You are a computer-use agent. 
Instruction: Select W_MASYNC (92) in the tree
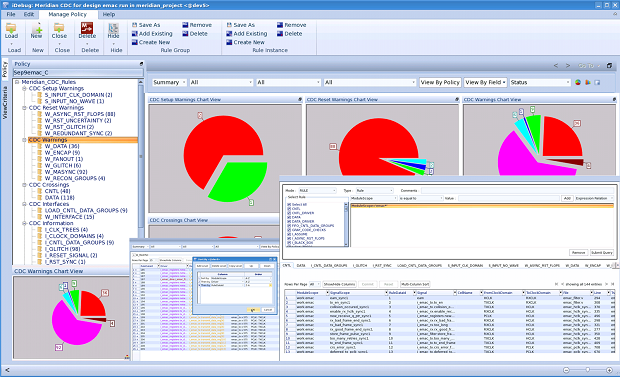(x=66, y=172)
